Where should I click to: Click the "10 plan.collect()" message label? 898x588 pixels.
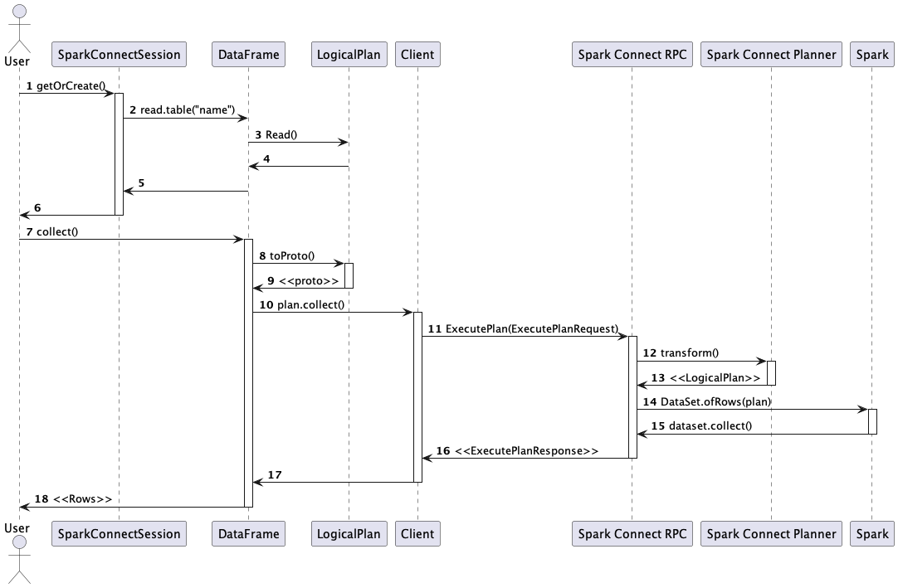pos(302,304)
